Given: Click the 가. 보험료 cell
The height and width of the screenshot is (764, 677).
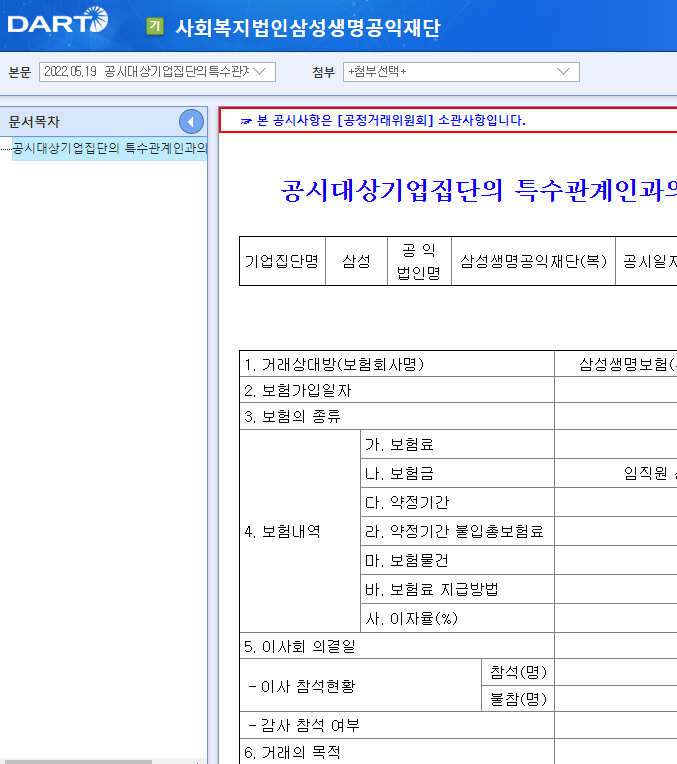Looking at the screenshot, I should (x=457, y=444).
